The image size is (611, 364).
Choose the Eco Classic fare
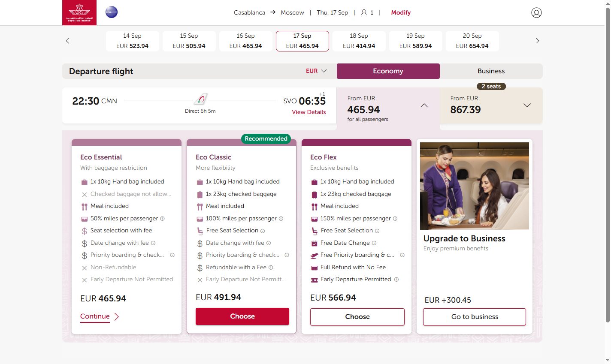pos(242,316)
